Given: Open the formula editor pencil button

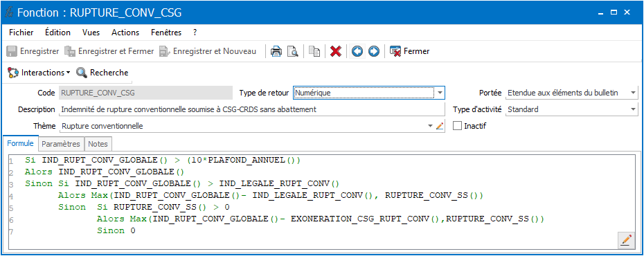Looking at the screenshot, I should coord(626,240).
